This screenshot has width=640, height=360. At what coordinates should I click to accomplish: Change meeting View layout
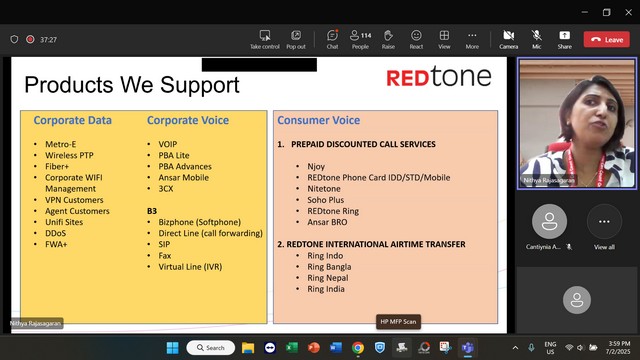(444, 40)
